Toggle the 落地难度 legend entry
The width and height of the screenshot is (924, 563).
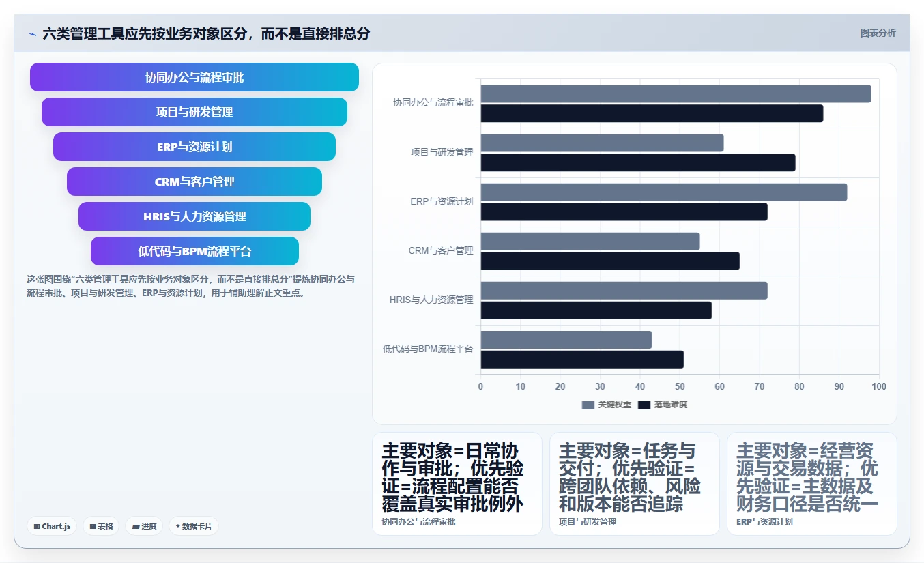coord(663,405)
